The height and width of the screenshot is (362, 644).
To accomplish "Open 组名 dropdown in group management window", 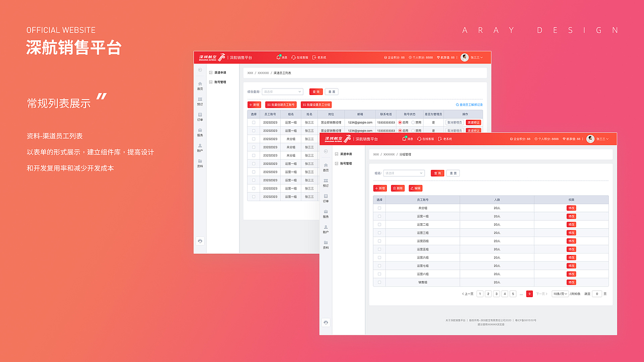I will tap(404, 173).
